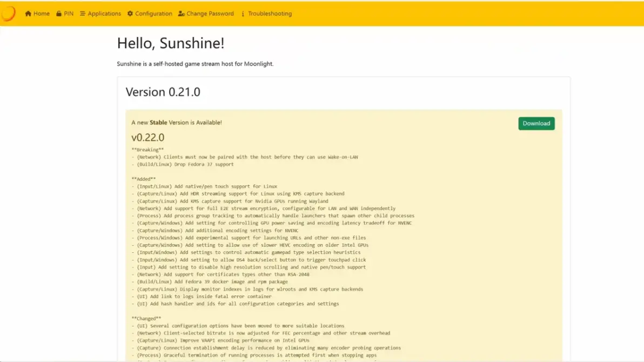Go to the PIN pairing page

pos(65,14)
